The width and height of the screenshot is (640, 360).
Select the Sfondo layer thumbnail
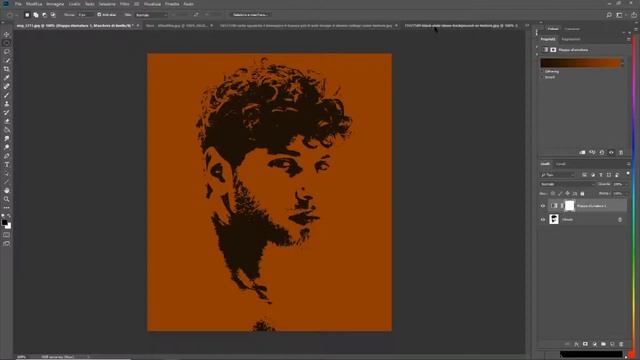pos(554,220)
